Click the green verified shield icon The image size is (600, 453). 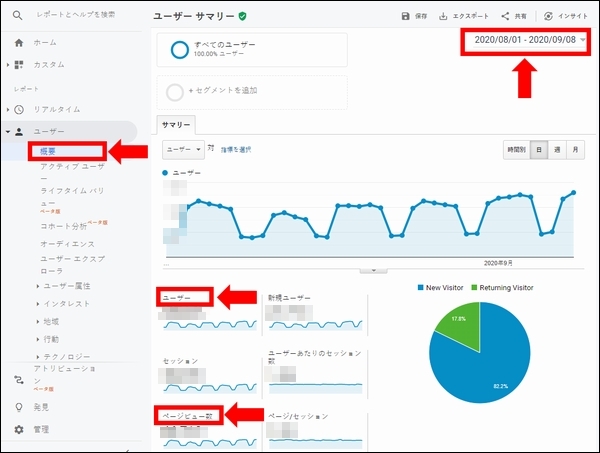(x=242, y=16)
